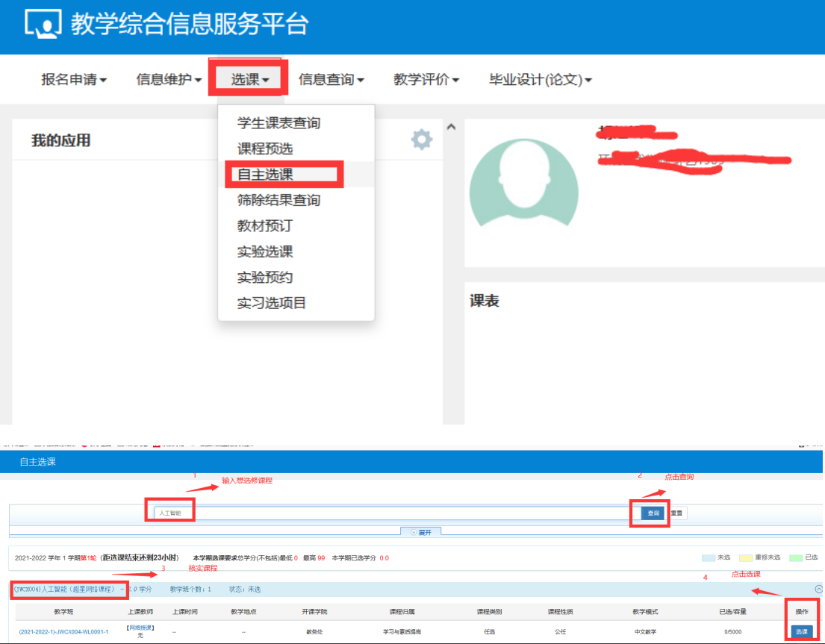Open the 报名申请 dropdown menu
This screenshot has height=644, width=825.
coord(73,80)
